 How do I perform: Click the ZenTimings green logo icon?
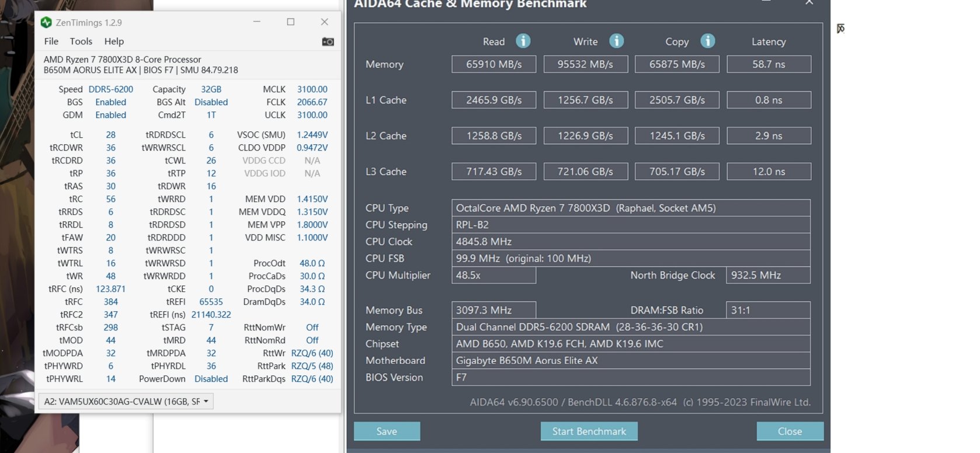[x=46, y=22]
